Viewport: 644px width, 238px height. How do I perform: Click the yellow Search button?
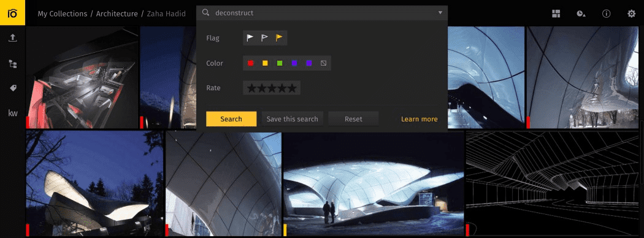(231, 119)
